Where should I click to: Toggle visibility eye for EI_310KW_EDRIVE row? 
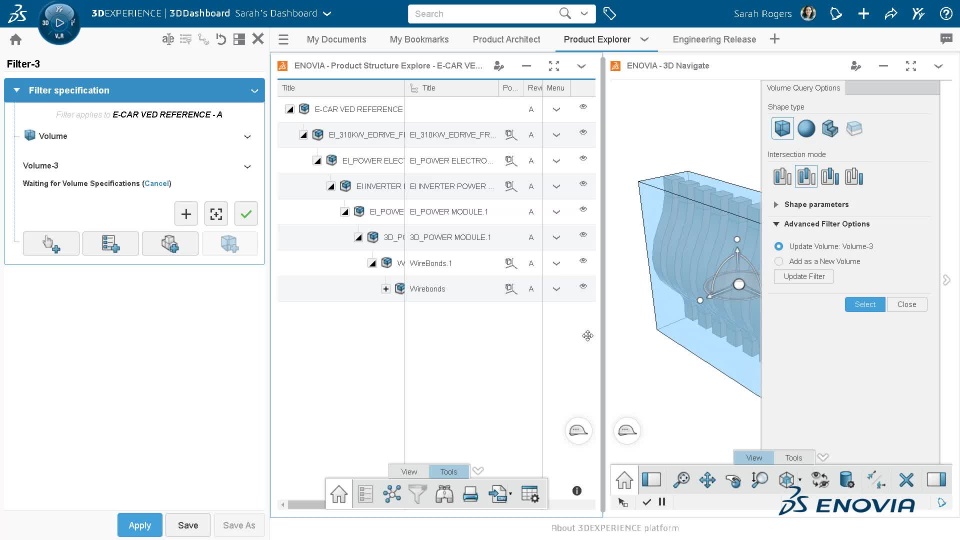click(x=583, y=133)
